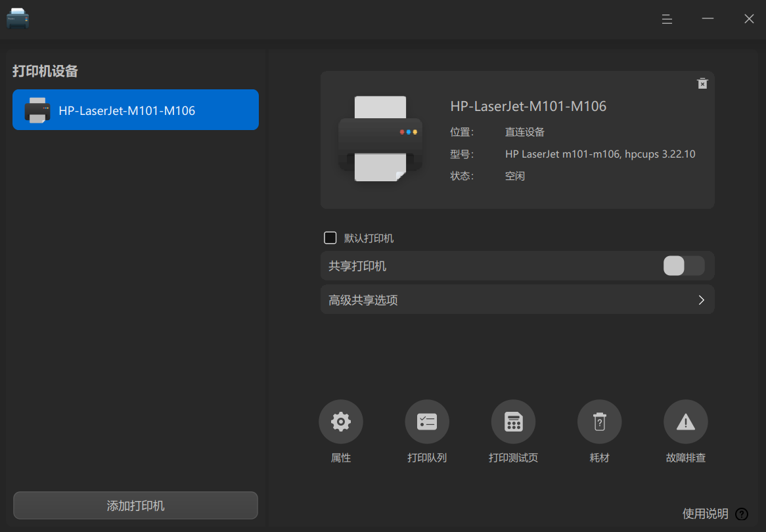766x532 pixels.
Task: Click the 打印测试页 test page icon
Action: point(513,422)
